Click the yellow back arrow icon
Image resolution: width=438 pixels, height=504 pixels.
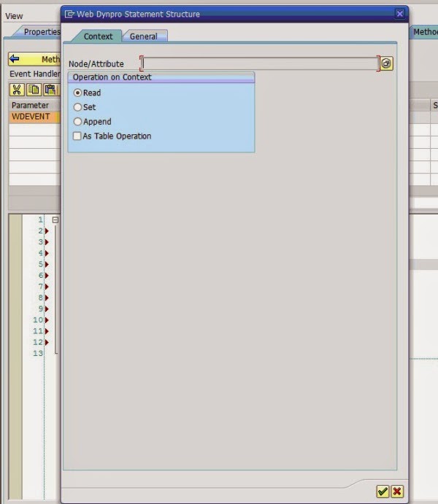coord(15,60)
